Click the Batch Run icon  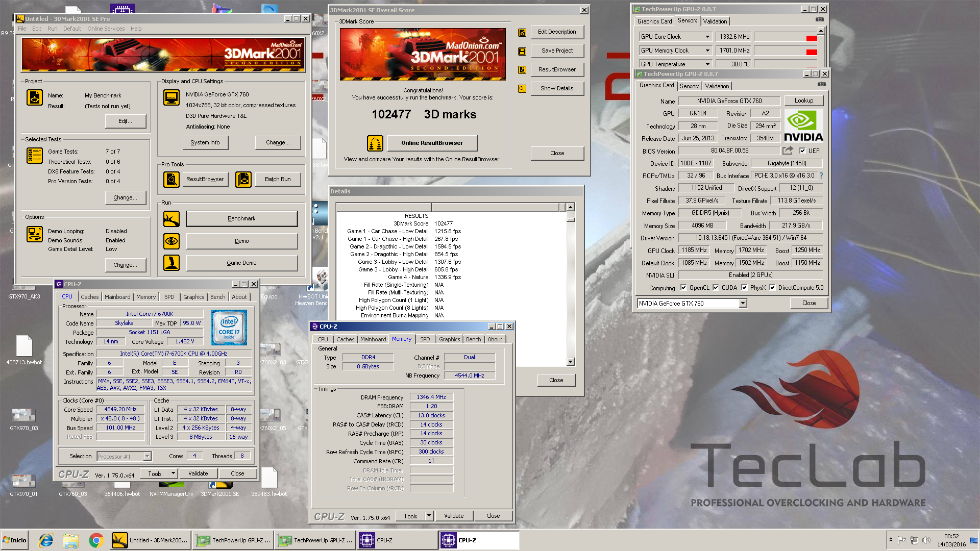click(243, 179)
